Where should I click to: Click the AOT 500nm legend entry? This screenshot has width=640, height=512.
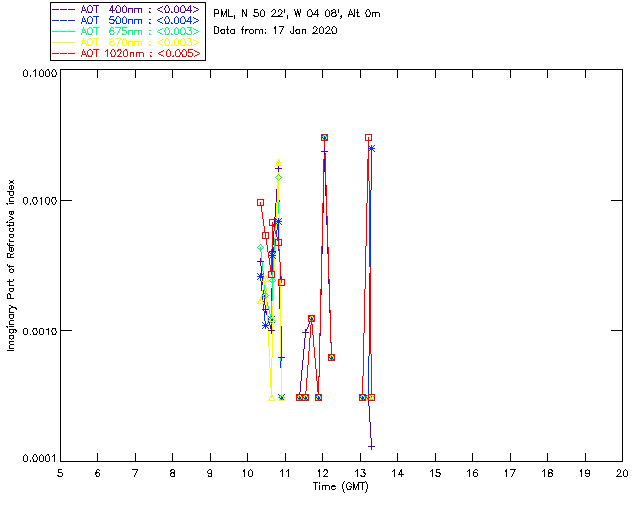[x=127, y=20]
